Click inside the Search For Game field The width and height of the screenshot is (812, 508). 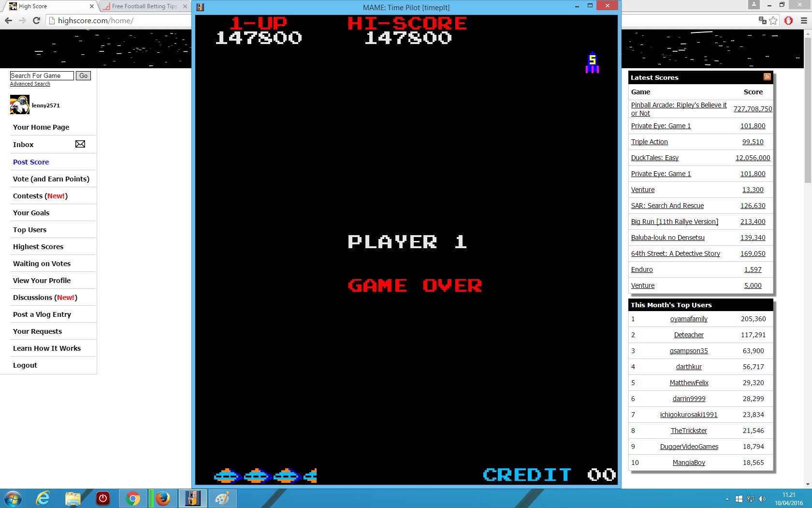click(x=42, y=75)
